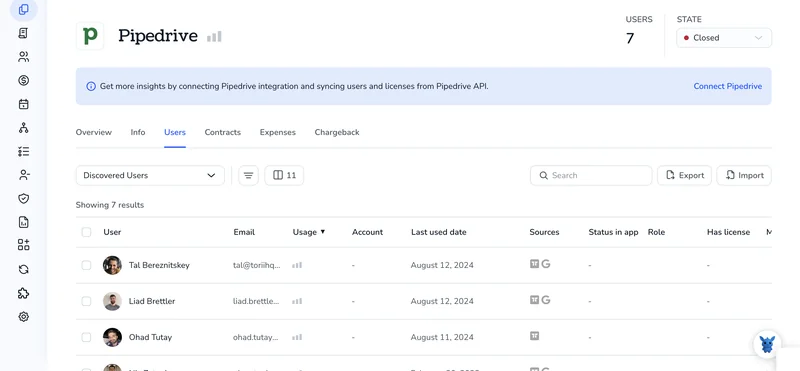The width and height of the screenshot is (800, 371).
Task: Open the applications icon in sidebar
Action: point(23,10)
